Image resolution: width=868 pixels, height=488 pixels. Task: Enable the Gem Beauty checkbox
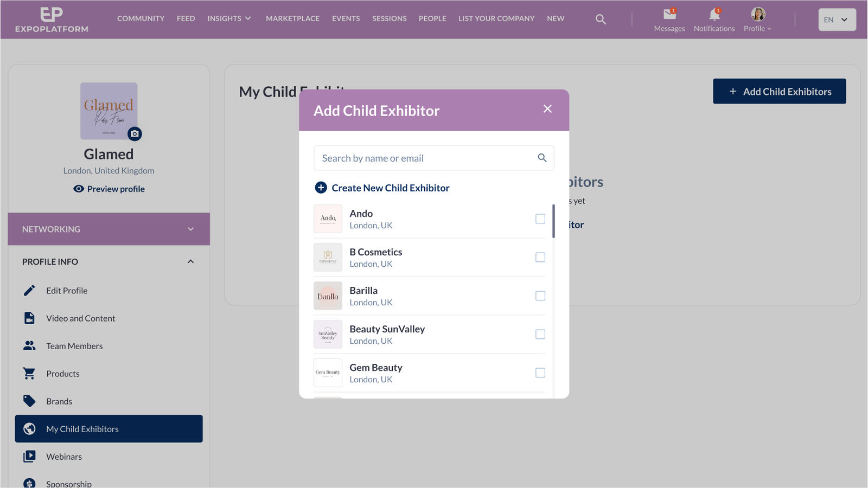[x=540, y=373]
